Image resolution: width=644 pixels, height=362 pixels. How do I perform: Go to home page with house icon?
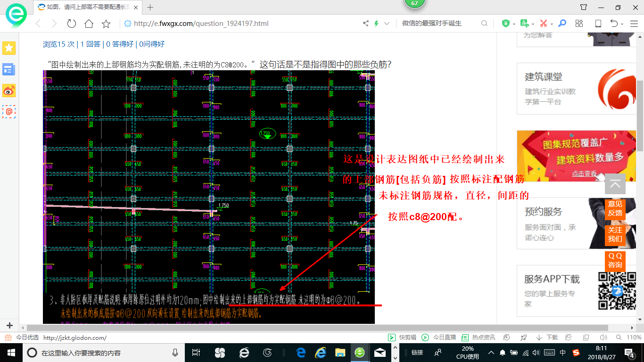[x=89, y=24]
